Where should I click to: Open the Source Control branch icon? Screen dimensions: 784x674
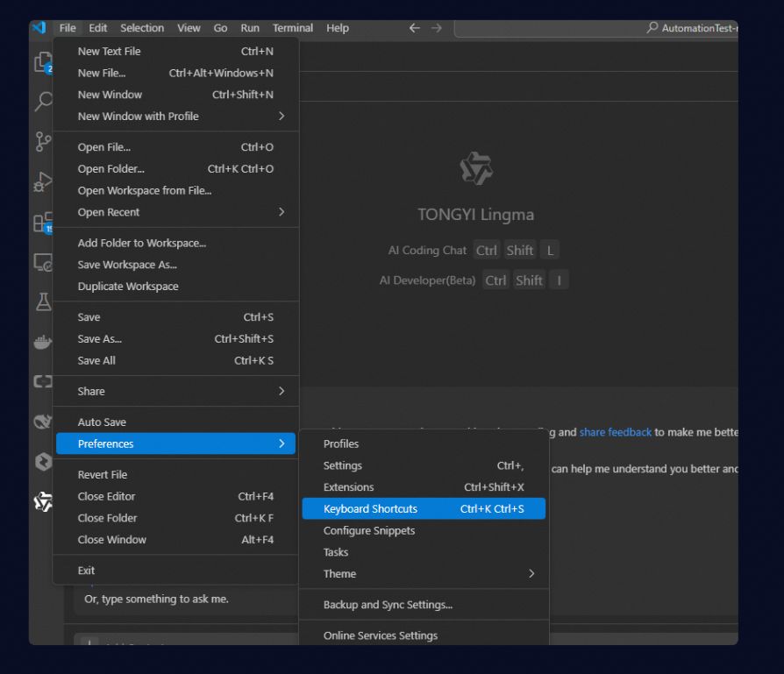click(43, 142)
